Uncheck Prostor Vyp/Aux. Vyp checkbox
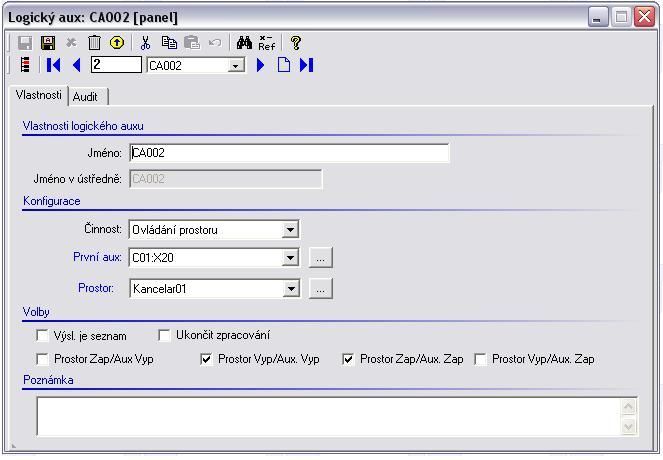This screenshot has width=663, height=460. click(x=207, y=359)
